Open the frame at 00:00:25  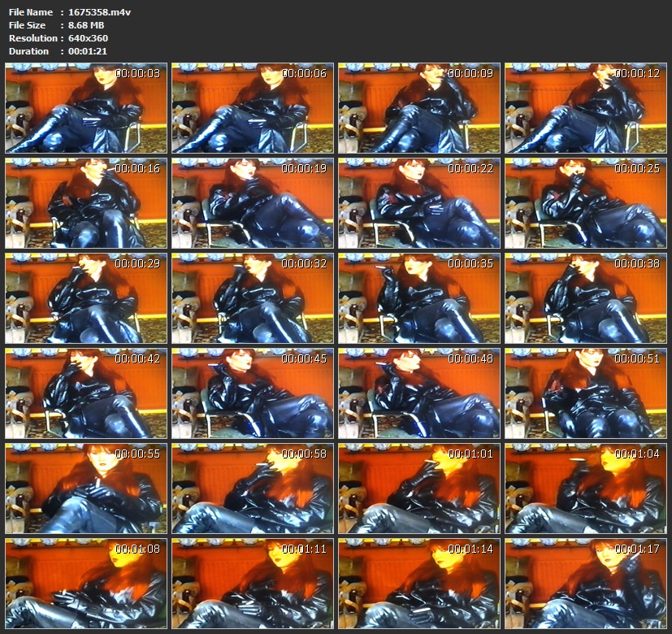586,203
